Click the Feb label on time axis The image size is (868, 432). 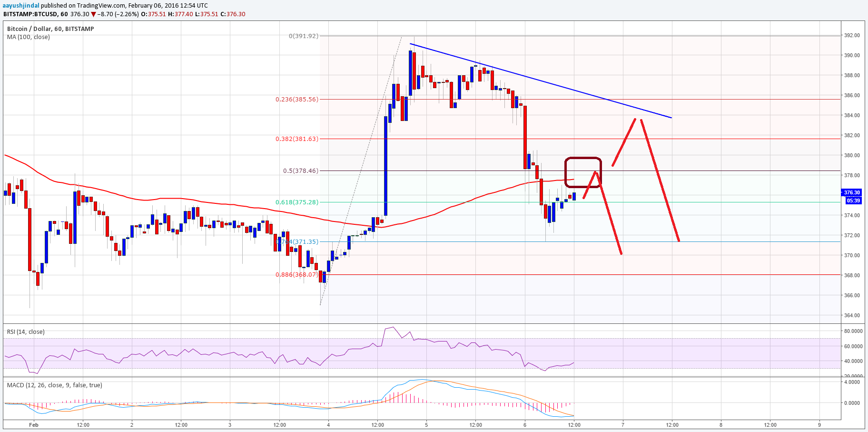tap(33, 425)
